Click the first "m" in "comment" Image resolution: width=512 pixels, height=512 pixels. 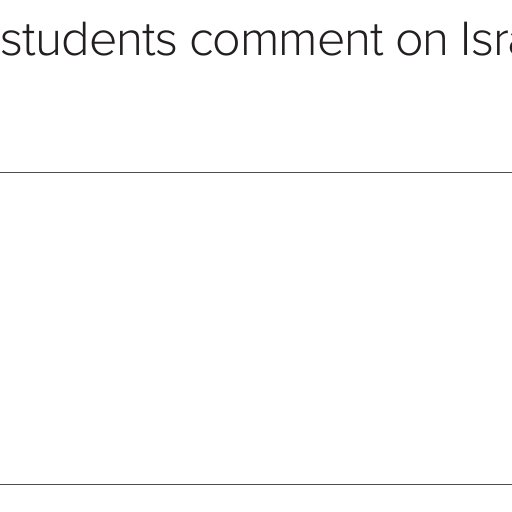click(x=257, y=44)
